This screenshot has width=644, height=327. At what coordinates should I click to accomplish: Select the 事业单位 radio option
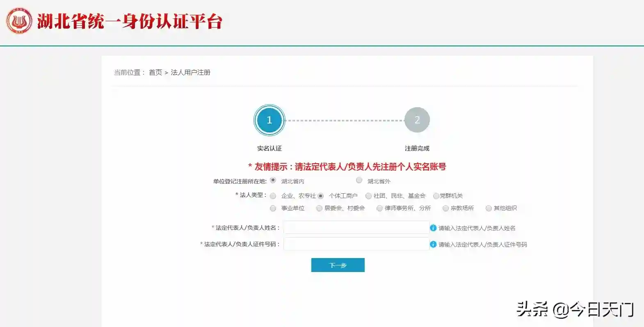[273, 208]
